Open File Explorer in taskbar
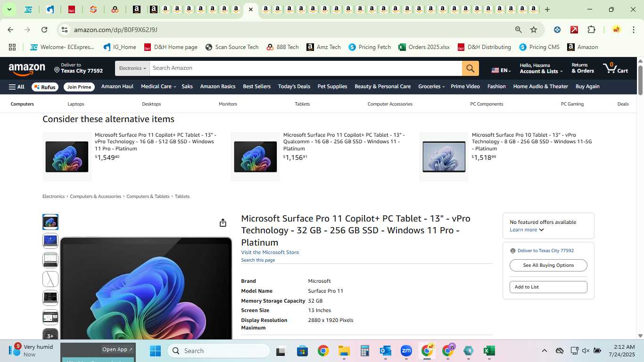 tap(344, 351)
